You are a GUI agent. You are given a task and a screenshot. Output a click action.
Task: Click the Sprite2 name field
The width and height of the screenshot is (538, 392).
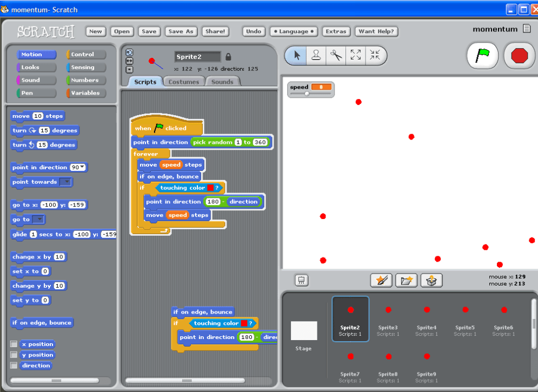[x=197, y=57]
